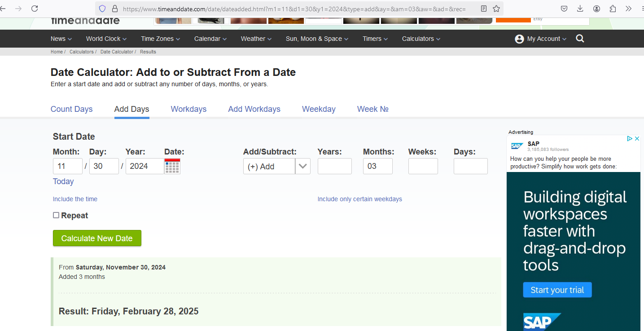Click the Start your trial ad button

tap(557, 290)
